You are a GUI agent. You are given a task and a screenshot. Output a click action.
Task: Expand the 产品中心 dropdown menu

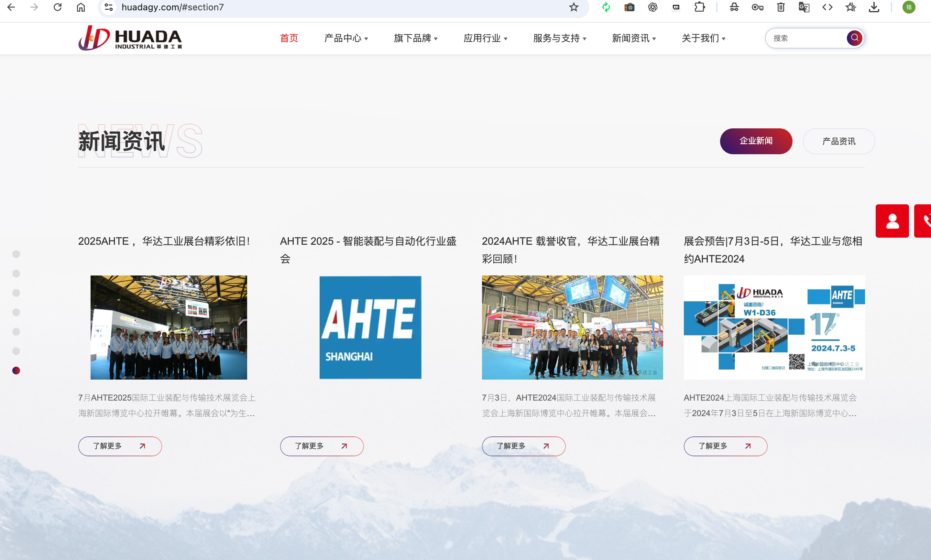pyautogui.click(x=346, y=38)
